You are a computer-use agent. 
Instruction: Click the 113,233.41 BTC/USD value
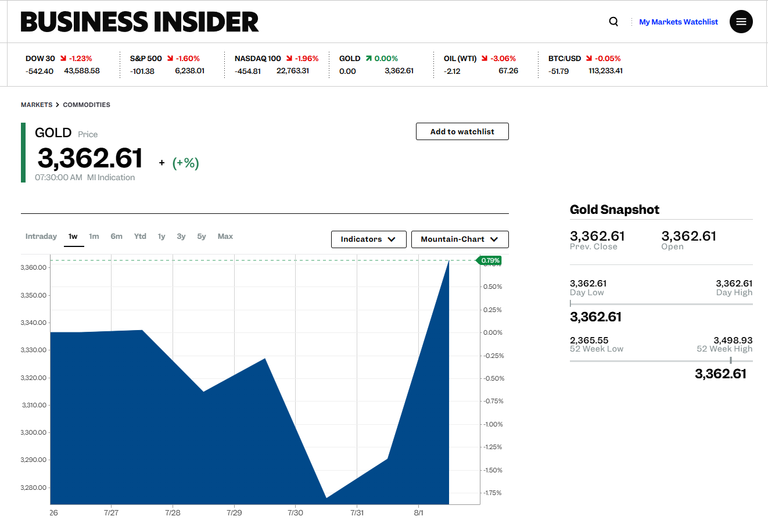point(605,71)
